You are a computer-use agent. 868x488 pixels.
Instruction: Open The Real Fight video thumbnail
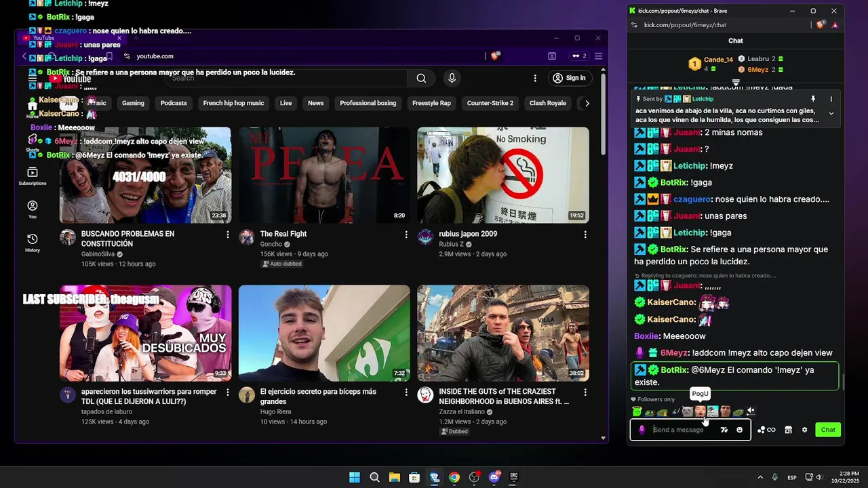click(324, 175)
